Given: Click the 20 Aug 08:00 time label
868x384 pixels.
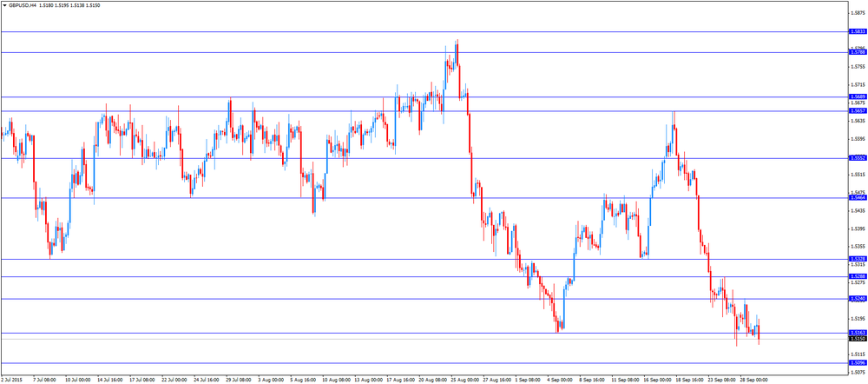Looking at the screenshot, I should (x=431, y=381).
